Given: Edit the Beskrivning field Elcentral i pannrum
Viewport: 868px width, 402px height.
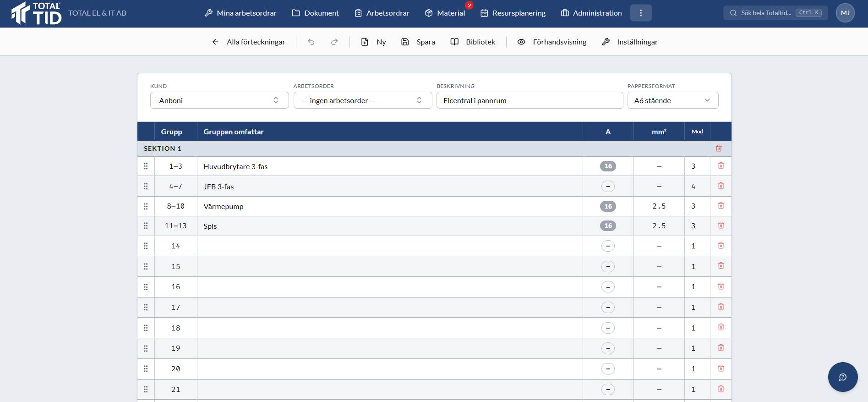Looking at the screenshot, I should tap(530, 100).
